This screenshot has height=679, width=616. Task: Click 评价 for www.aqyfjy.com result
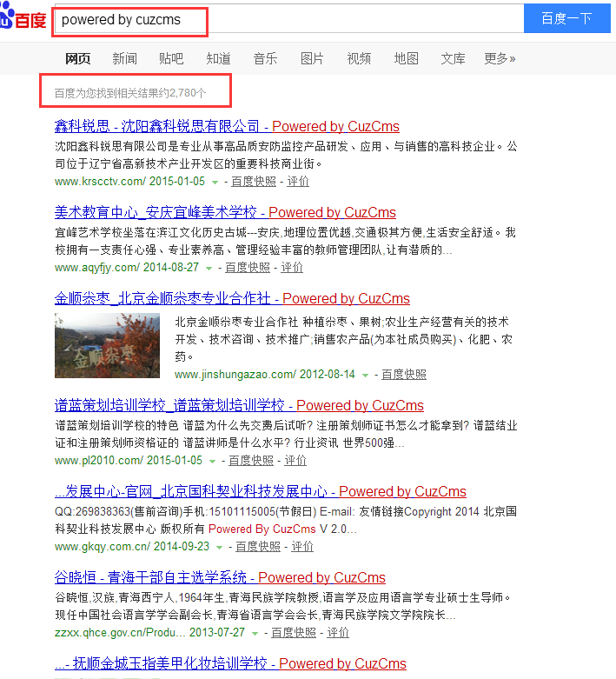(x=292, y=268)
